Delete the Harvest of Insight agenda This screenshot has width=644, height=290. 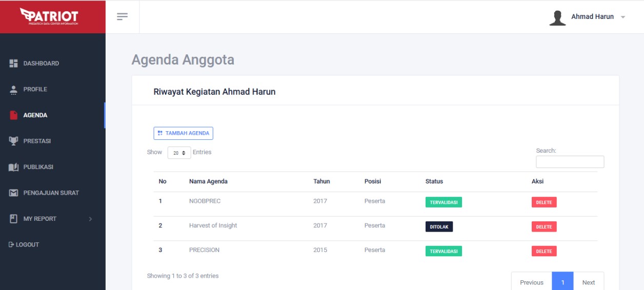[544, 227]
